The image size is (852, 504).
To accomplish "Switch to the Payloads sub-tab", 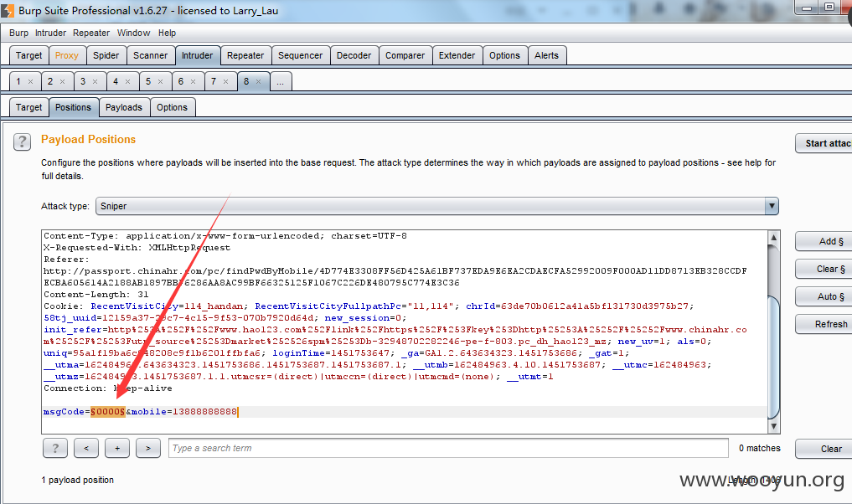I will click(x=124, y=107).
